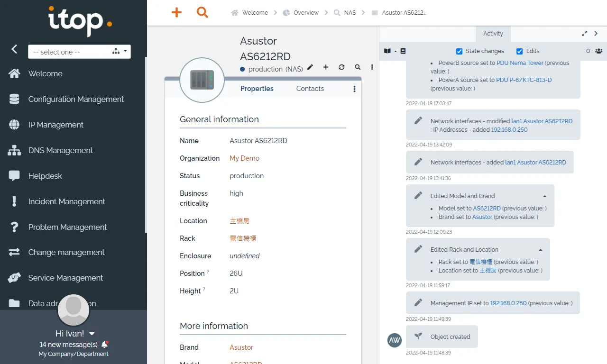
Task: Click the magnifier icon near object title
Action: pos(358,67)
